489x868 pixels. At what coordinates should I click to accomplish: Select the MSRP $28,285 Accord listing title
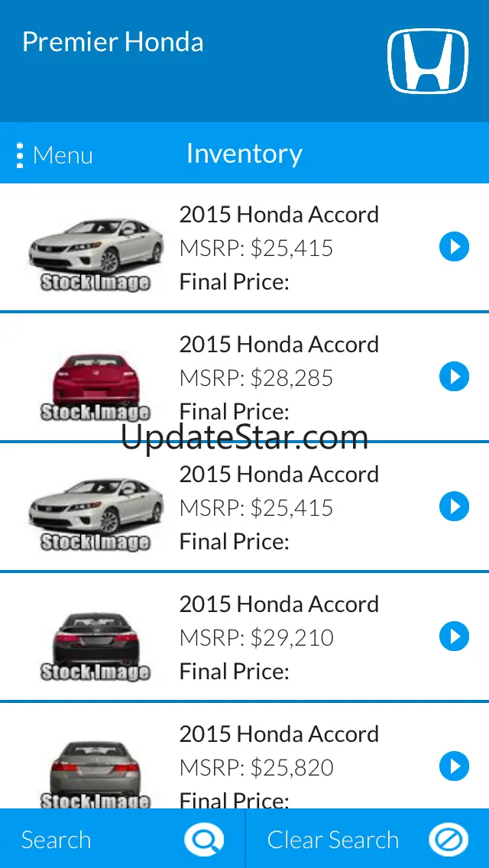(279, 345)
